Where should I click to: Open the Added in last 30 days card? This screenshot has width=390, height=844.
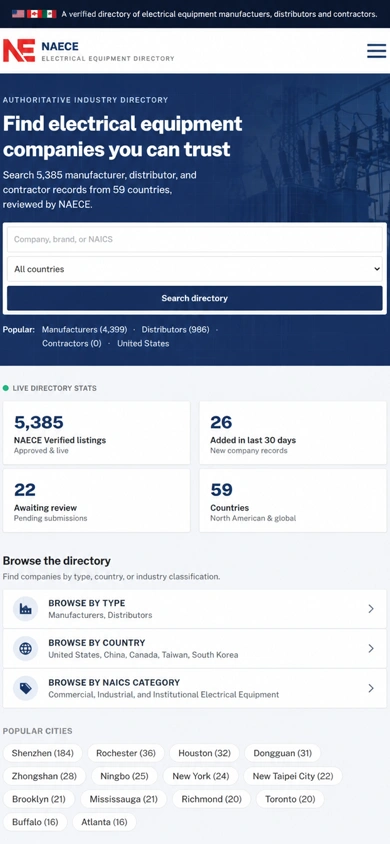point(293,433)
